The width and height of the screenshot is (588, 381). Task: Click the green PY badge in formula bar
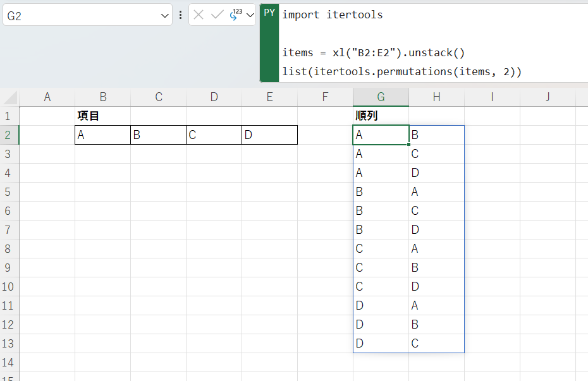[x=269, y=43]
